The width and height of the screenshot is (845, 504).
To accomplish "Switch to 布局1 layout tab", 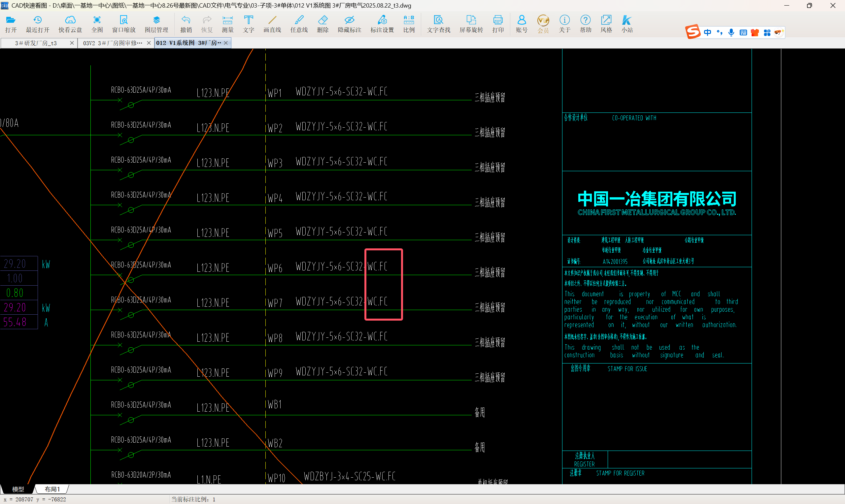I will click(x=52, y=489).
